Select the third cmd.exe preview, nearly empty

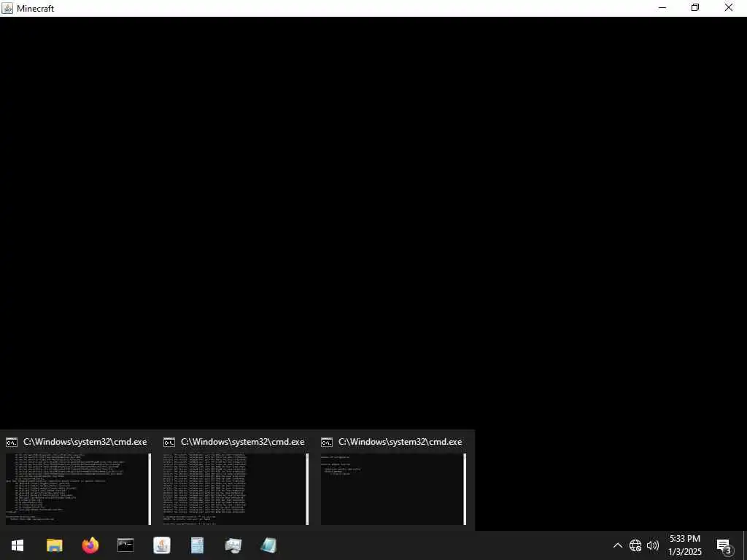tap(393, 489)
